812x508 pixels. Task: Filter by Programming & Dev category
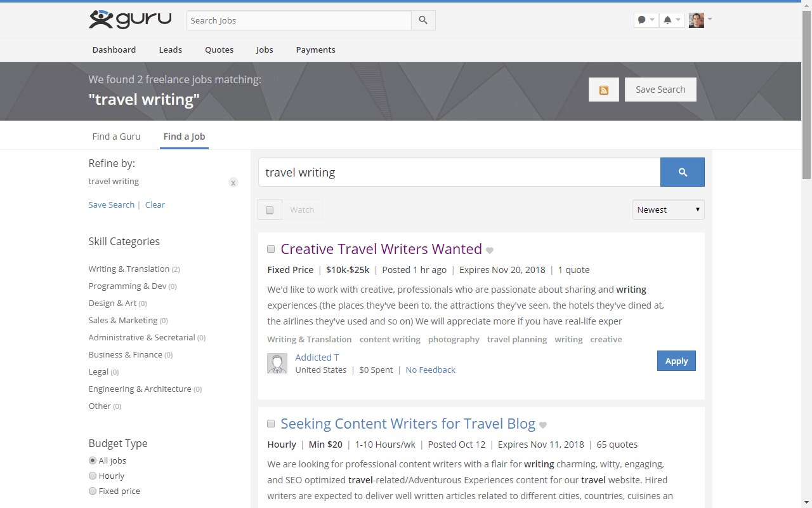coord(128,286)
